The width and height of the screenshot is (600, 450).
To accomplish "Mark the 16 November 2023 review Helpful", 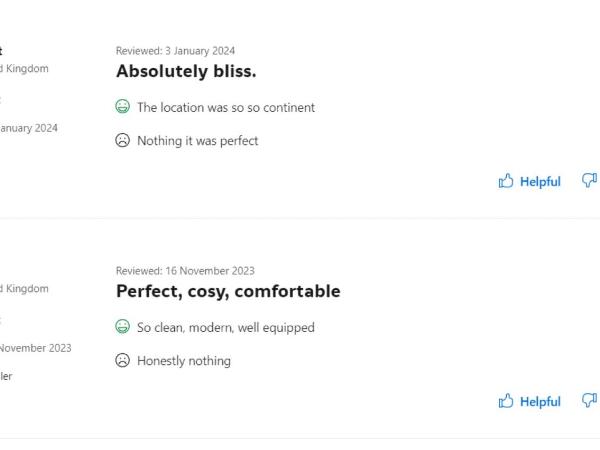I will [x=530, y=401].
